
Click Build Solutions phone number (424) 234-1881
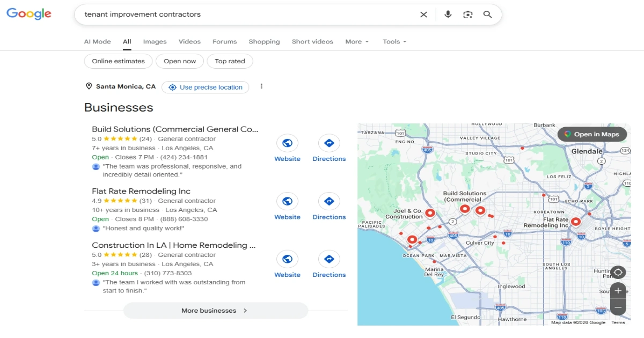184,157
